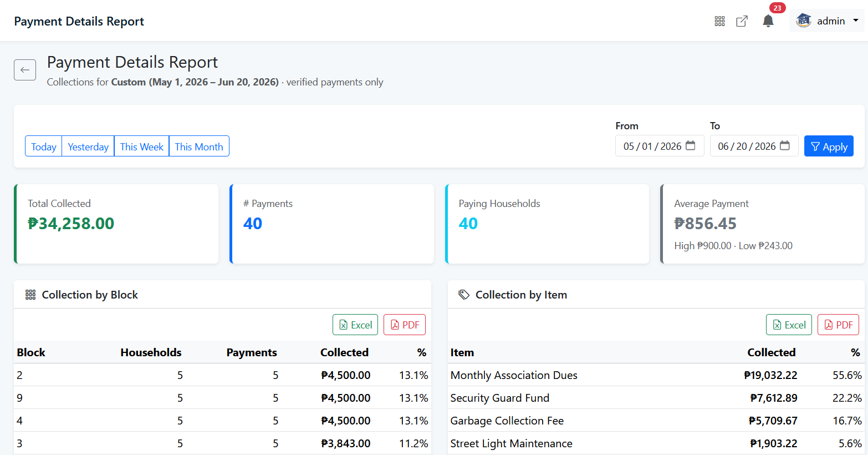Click the Block column header
The height and width of the screenshot is (455, 868).
[x=31, y=352]
